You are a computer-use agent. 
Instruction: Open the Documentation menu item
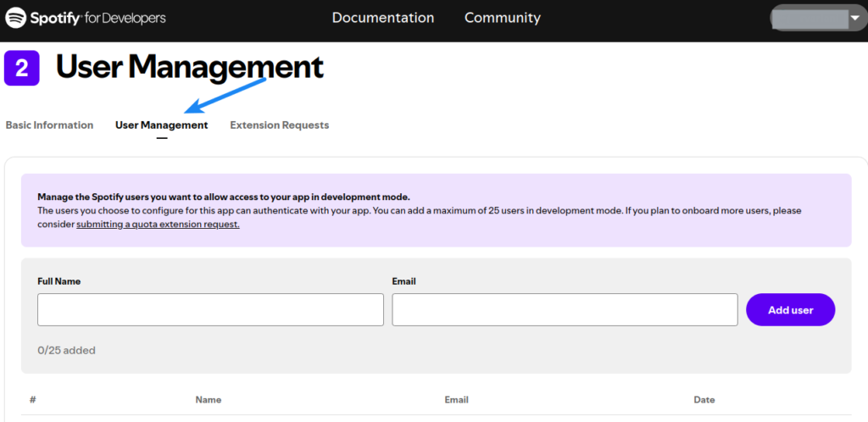coord(383,18)
